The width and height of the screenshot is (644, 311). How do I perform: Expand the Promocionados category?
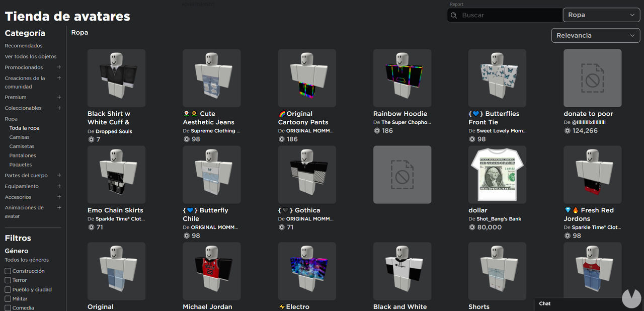59,67
